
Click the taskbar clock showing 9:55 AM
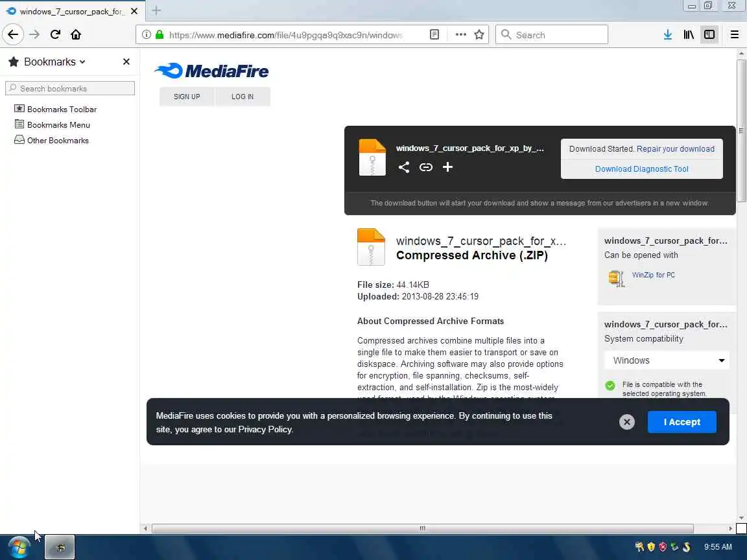[x=718, y=546]
